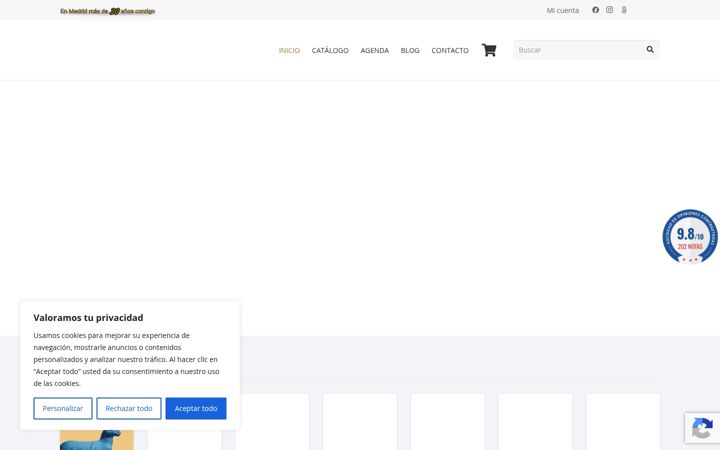Image resolution: width=720 pixels, height=450 pixels.
Task: Click Rechazar todo button
Action: click(x=129, y=408)
